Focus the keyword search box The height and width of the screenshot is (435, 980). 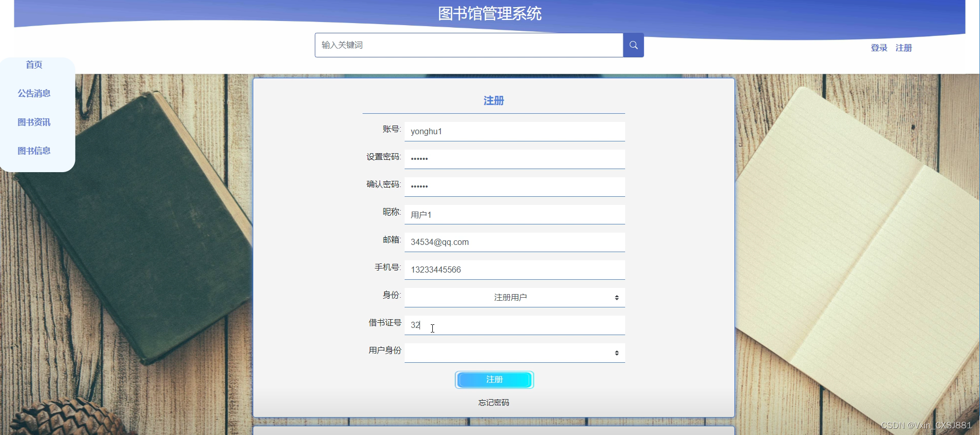click(469, 45)
